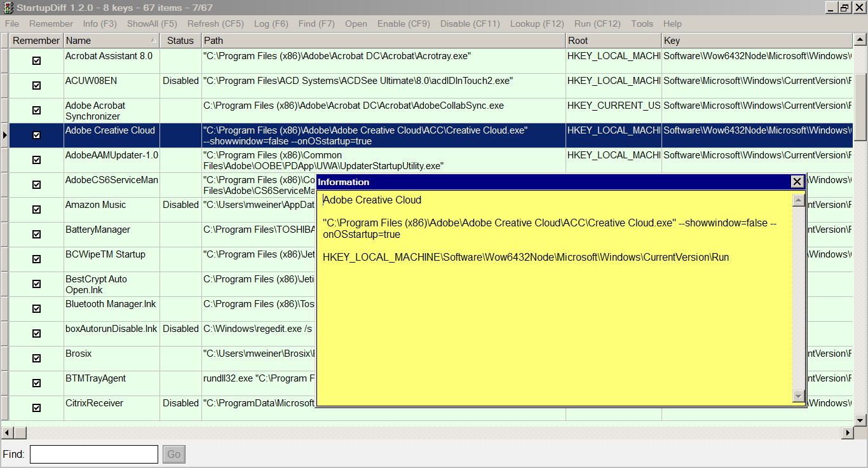Uncheck Remember for Acrobat Assistant 8.0
The height and width of the screenshot is (468, 868).
[x=36, y=60]
